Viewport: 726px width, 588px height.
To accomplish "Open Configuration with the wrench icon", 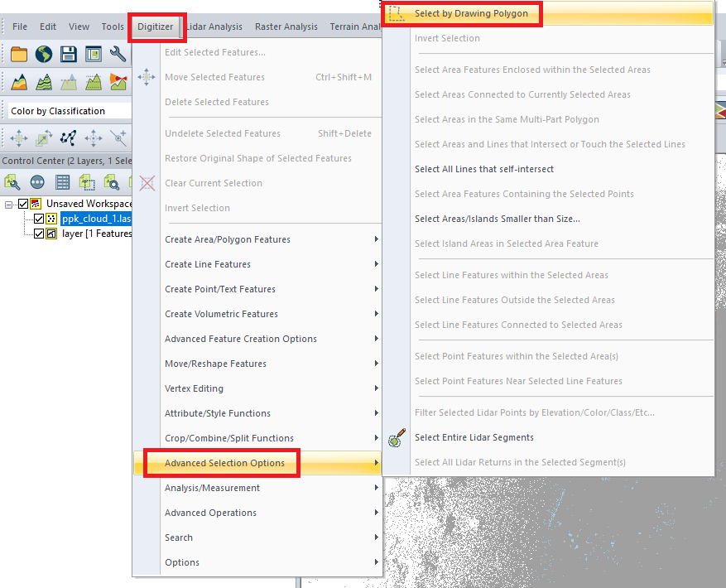I will click(x=118, y=55).
